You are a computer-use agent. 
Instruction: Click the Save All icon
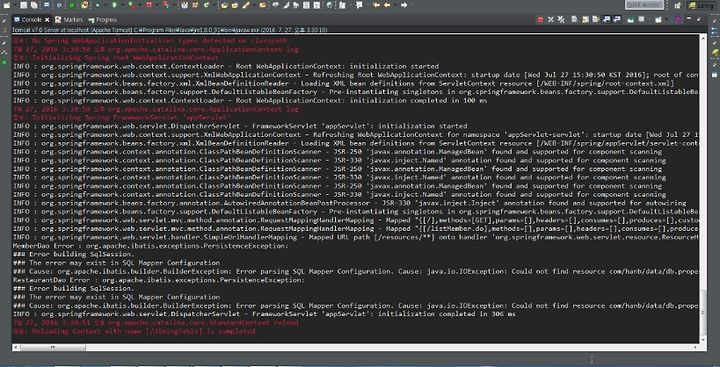tap(34, 5)
